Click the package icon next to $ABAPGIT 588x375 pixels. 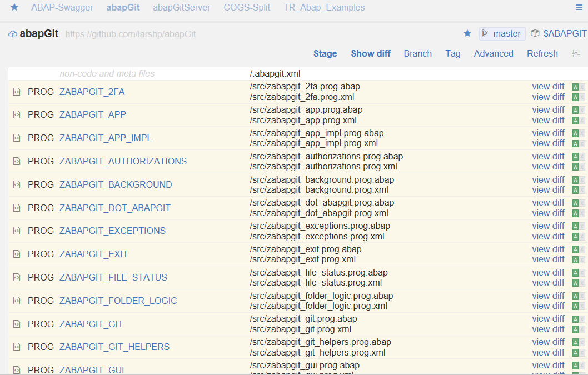(x=535, y=33)
